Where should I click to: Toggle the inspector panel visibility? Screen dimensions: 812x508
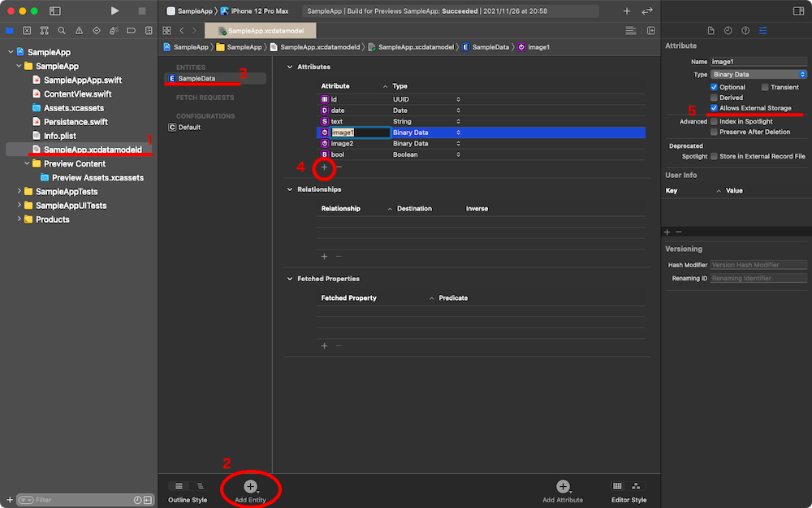click(x=798, y=11)
